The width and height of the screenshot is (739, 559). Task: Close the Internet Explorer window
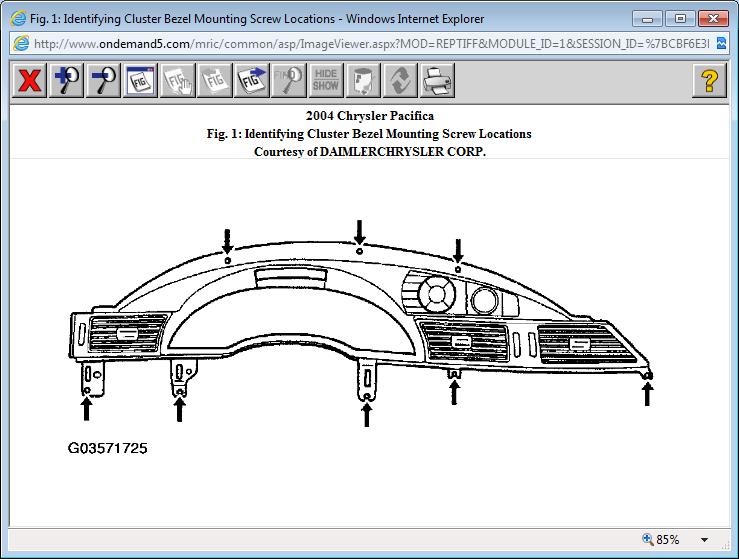(x=714, y=19)
